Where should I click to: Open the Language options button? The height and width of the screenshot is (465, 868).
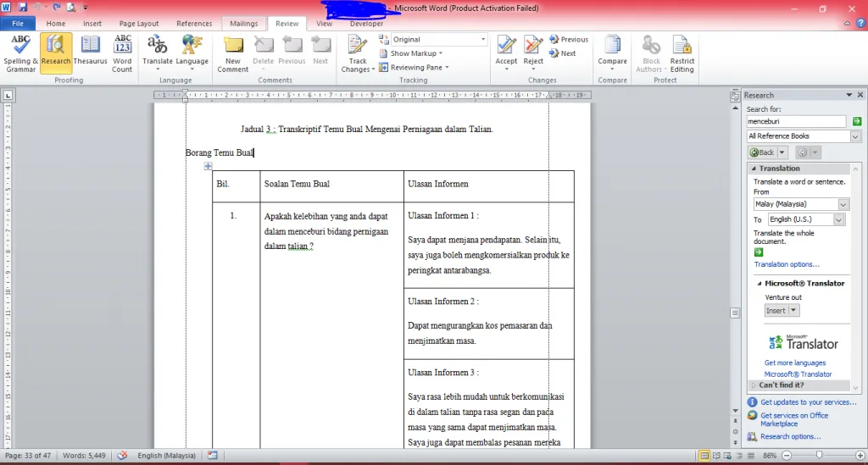192,53
